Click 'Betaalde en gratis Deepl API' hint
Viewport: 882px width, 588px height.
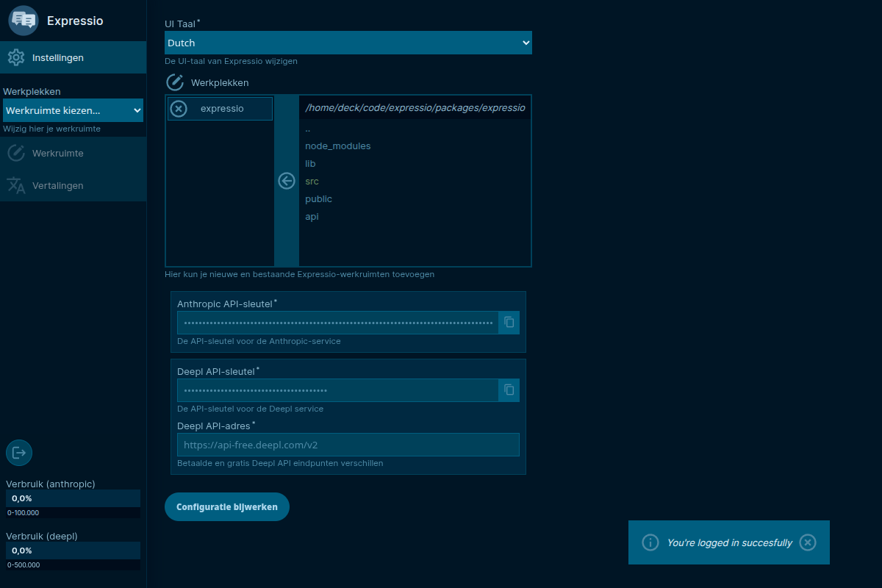[280, 463]
